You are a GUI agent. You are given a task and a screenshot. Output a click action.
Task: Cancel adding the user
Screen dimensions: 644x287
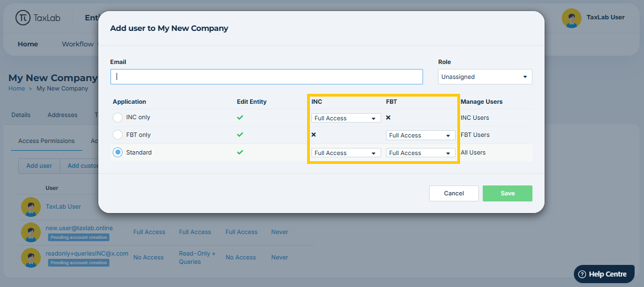point(454,193)
